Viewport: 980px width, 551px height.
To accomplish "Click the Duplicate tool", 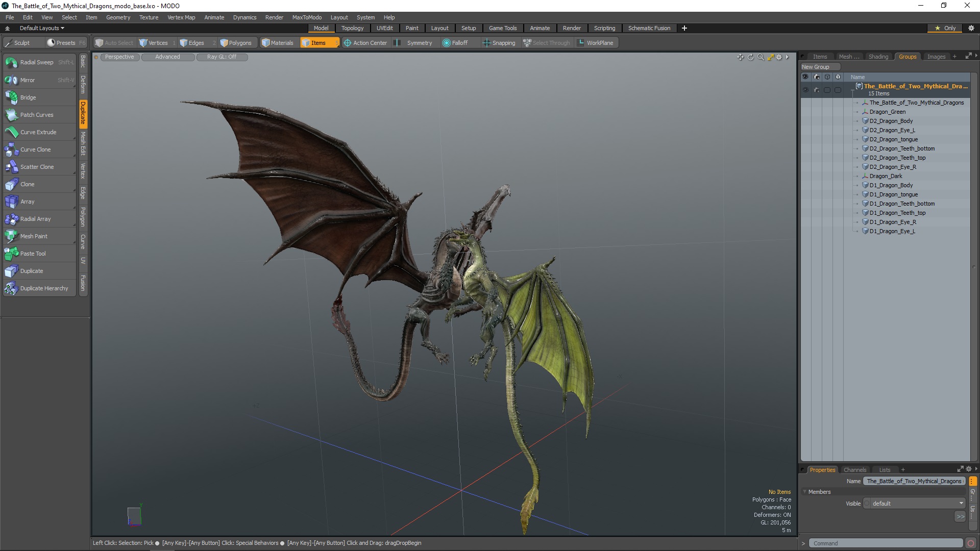I will pyautogui.click(x=39, y=271).
